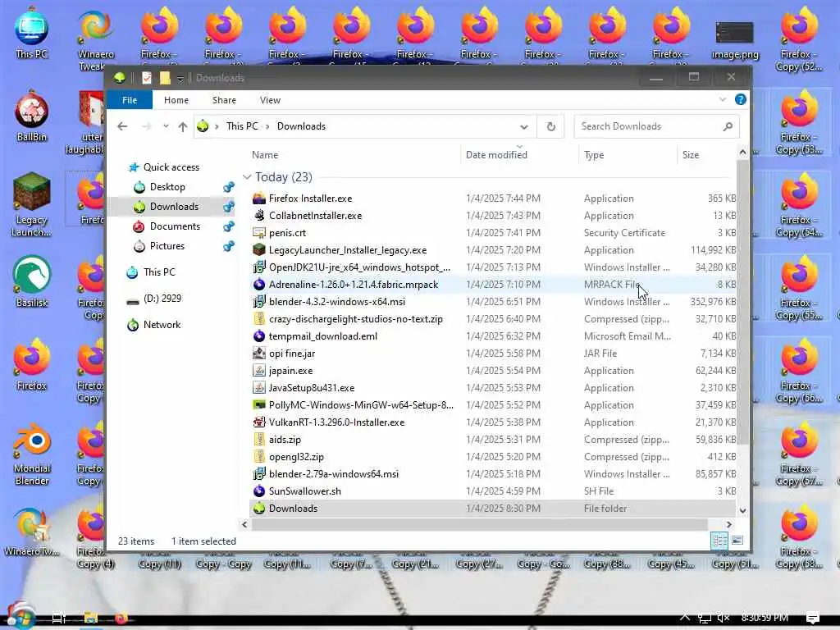Refresh the Downloads folder view
Screen dimensions: 840x630
[x=550, y=127]
